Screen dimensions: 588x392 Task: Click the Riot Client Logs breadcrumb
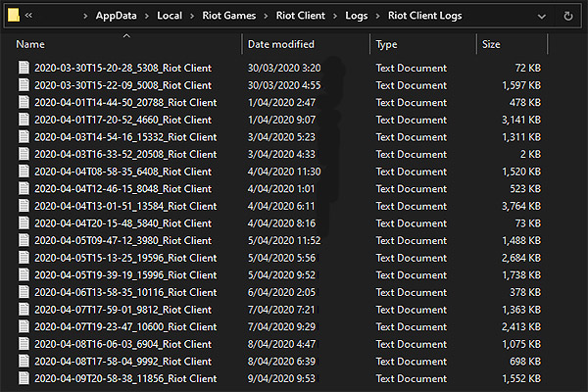click(x=425, y=16)
